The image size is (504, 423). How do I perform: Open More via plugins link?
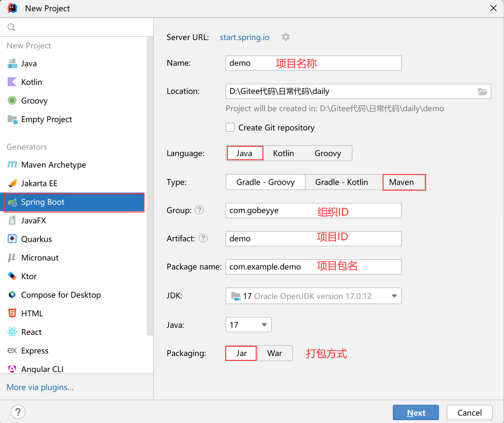pos(40,387)
